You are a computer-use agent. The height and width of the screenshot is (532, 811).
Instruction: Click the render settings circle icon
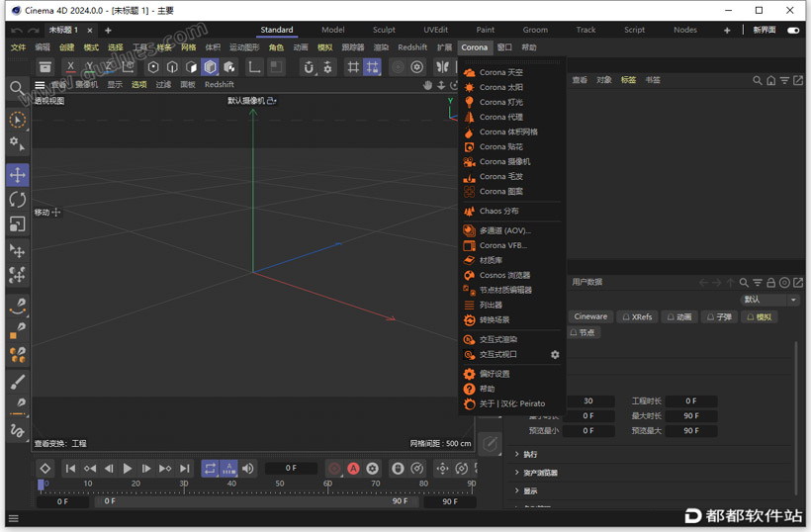(417, 67)
